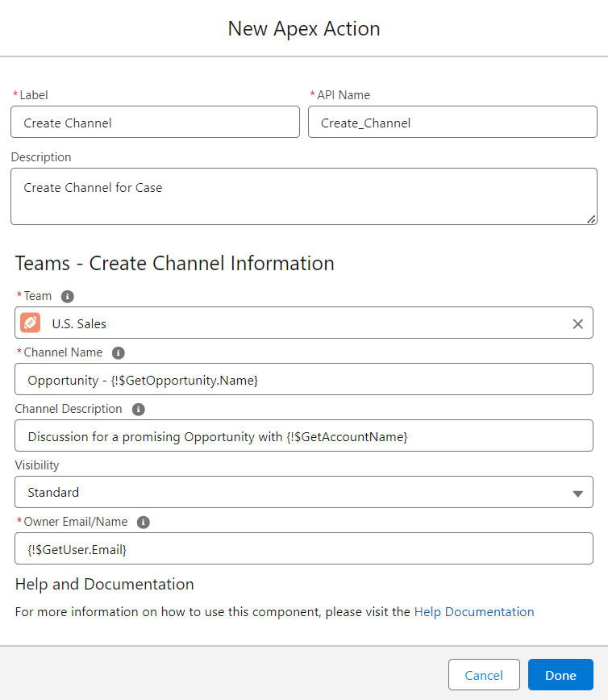Click the info icon beside Channel Description
This screenshot has width=608, height=700.
coord(139,410)
